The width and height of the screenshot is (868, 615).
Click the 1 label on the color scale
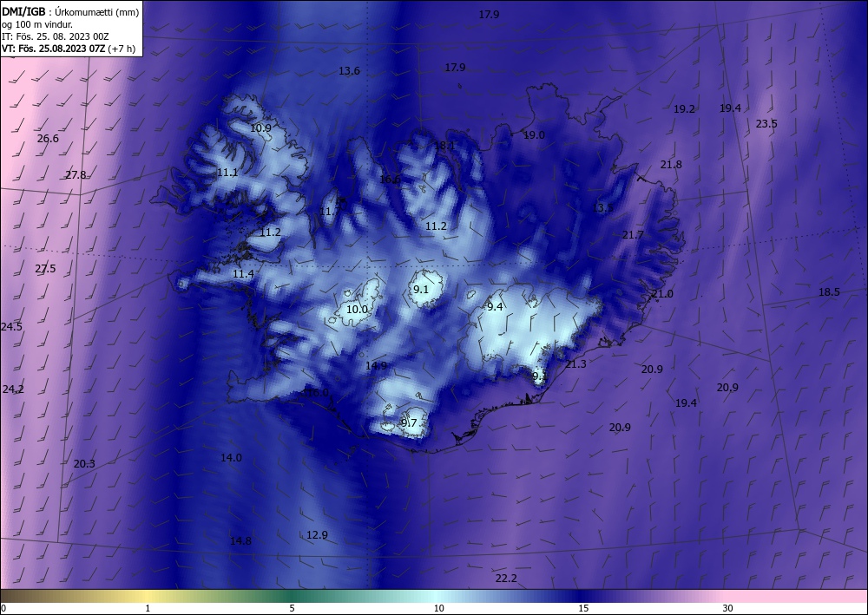point(148,608)
